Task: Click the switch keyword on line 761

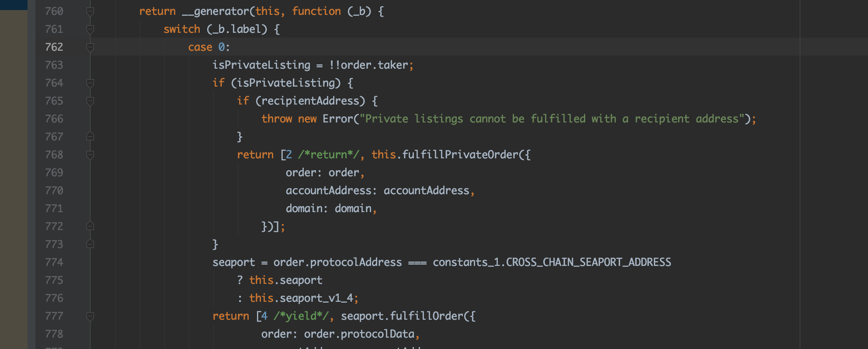Action: pos(182,29)
